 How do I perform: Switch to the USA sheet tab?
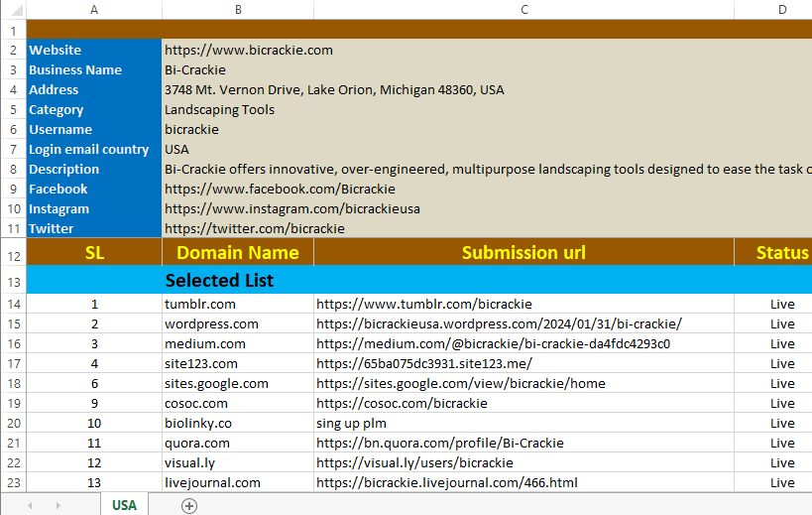point(124,505)
